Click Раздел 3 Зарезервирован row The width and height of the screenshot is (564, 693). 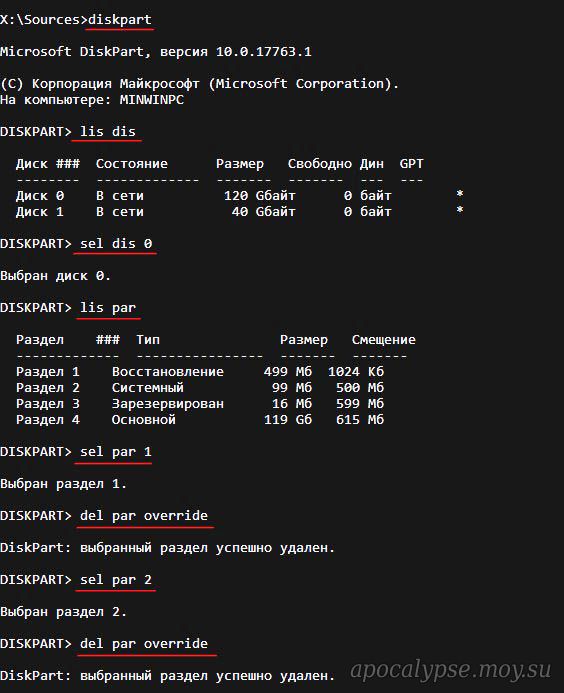point(200,404)
